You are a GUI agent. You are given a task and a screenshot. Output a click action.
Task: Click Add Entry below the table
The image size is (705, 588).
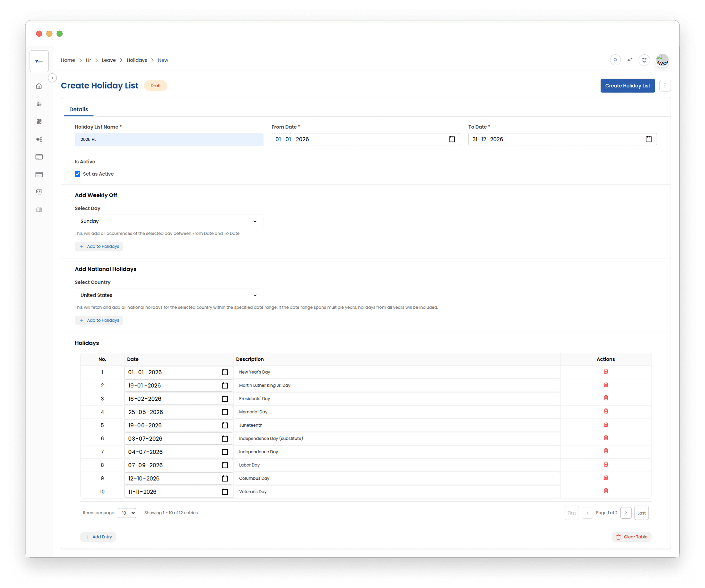point(98,537)
